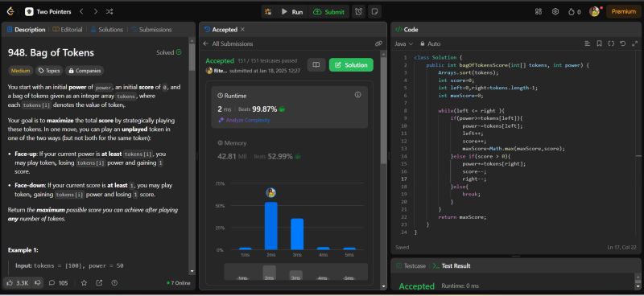Open the debugger icon beside Run

[268, 11]
